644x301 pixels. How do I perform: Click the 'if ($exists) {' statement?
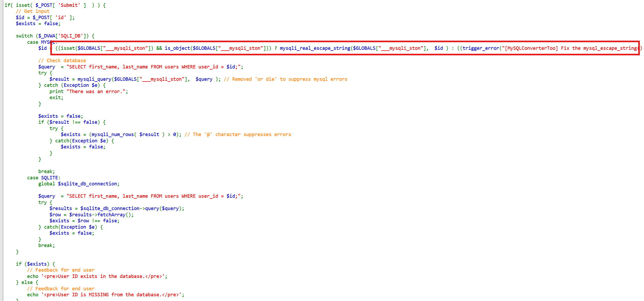tap(35, 264)
